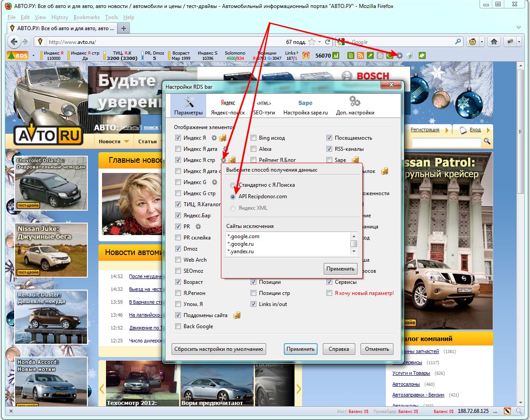Click the orange info icon in RDS toolbar
530x420 pixels.
coord(306,55)
